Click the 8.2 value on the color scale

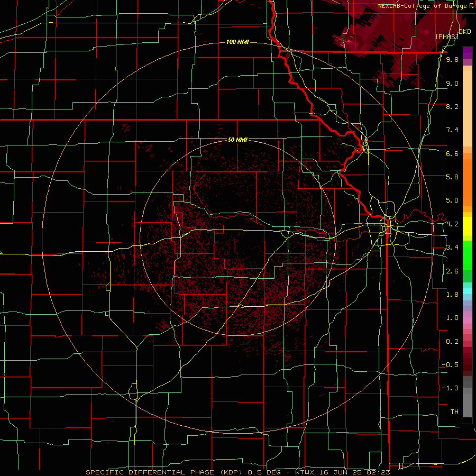point(452,106)
